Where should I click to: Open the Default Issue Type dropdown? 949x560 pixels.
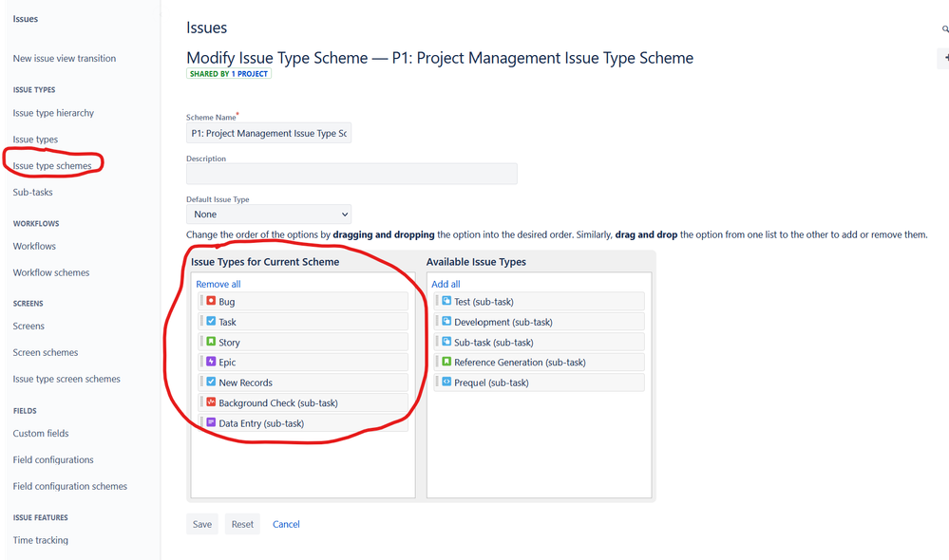[269, 215]
